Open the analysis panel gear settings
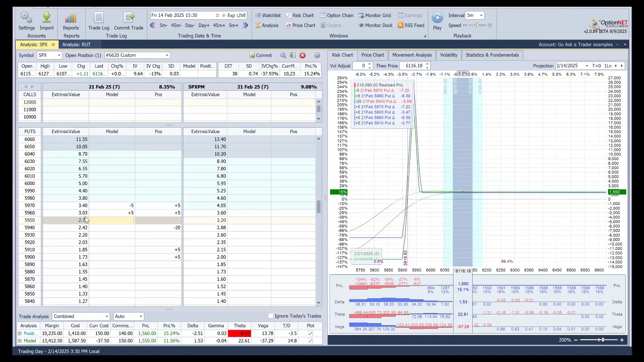 (317, 55)
